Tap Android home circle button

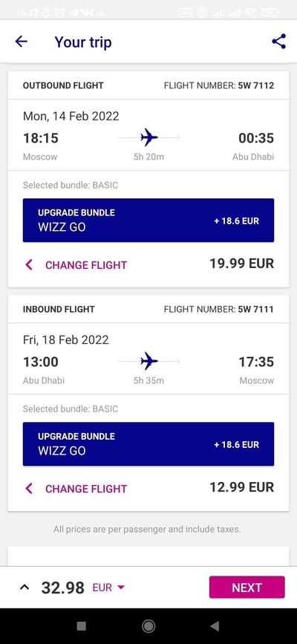pyautogui.click(x=148, y=626)
